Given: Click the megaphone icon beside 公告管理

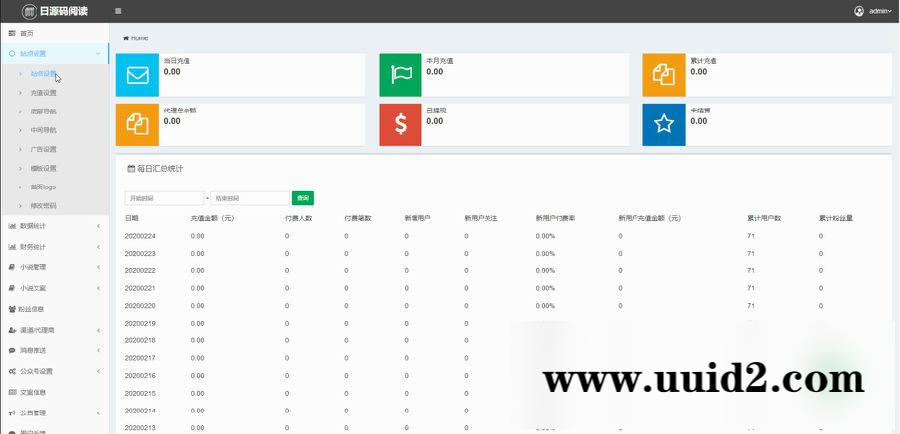Looking at the screenshot, I should tap(12, 413).
